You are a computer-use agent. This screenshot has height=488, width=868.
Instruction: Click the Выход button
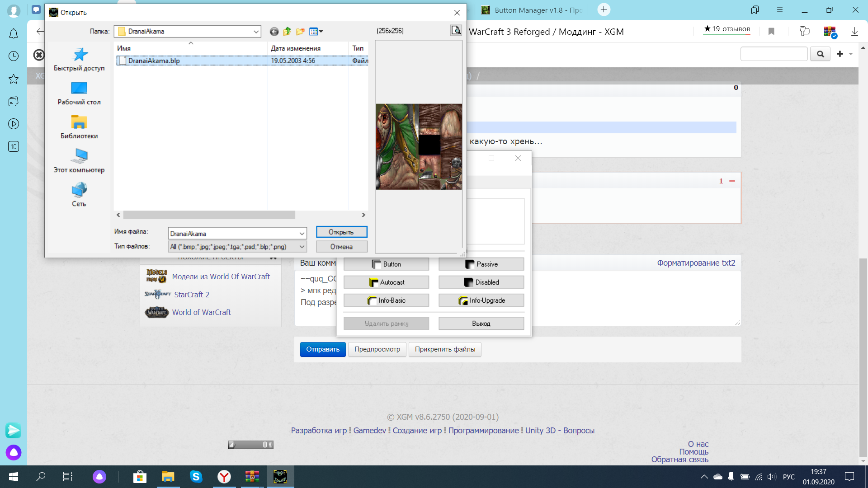coord(481,324)
